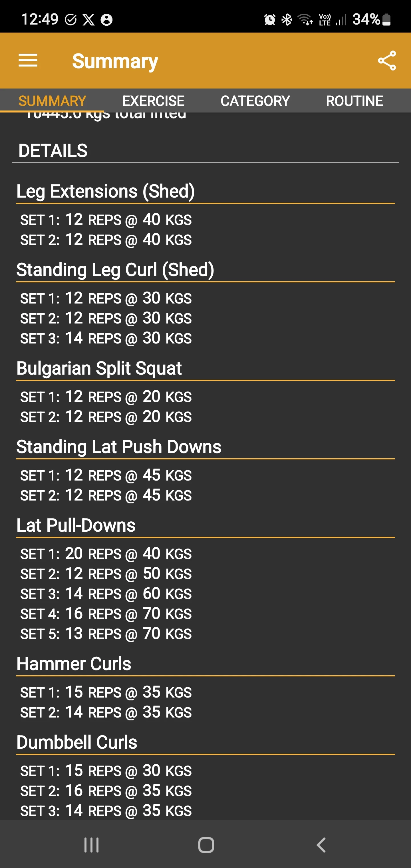Tap the Dumbbell Curls section header

[77, 742]
